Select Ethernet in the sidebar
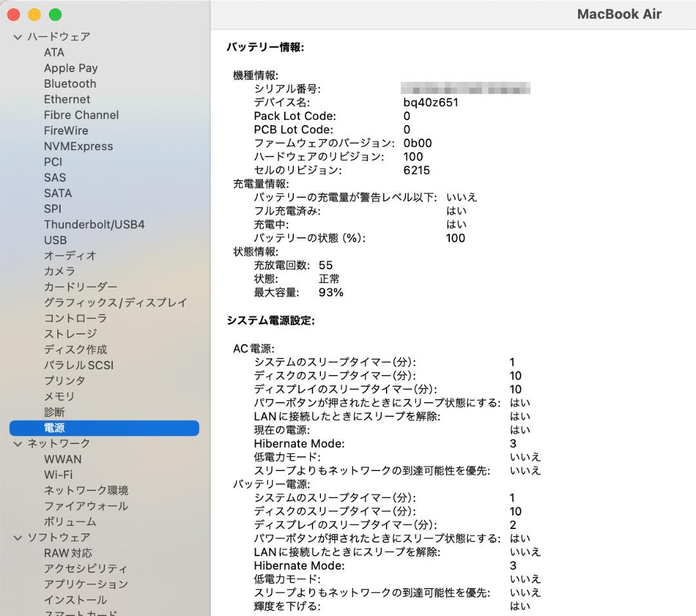Screen dimensions: 696x616 pos(67,99)
